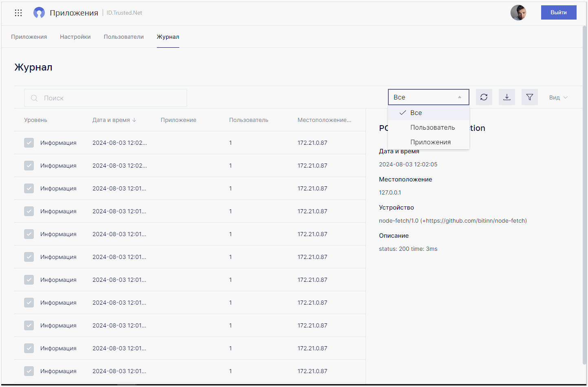Click the Описание label in details panel

[x=394, y=236]
